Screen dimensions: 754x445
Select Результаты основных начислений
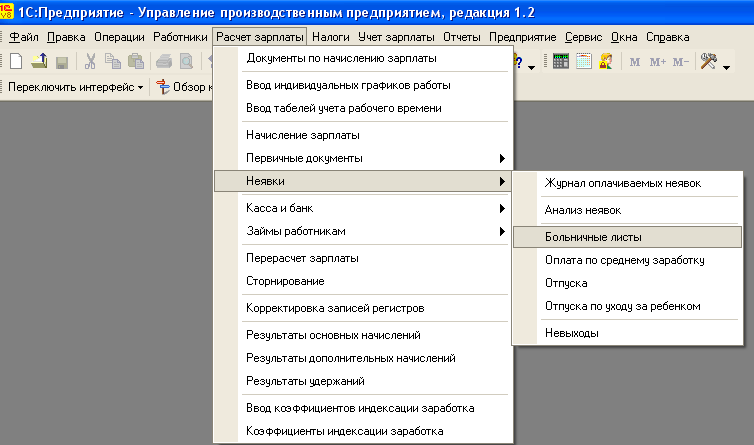coord(363,335)
